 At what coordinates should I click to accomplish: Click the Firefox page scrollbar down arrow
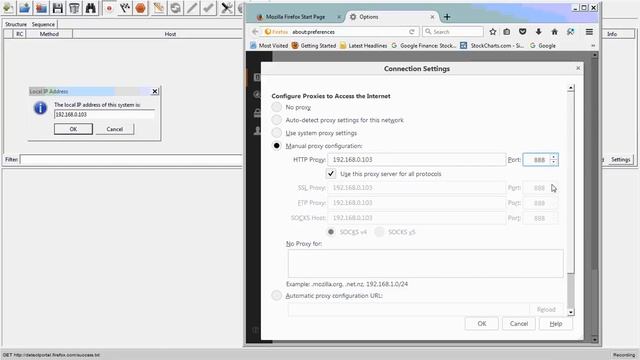[x=595, y=339]
